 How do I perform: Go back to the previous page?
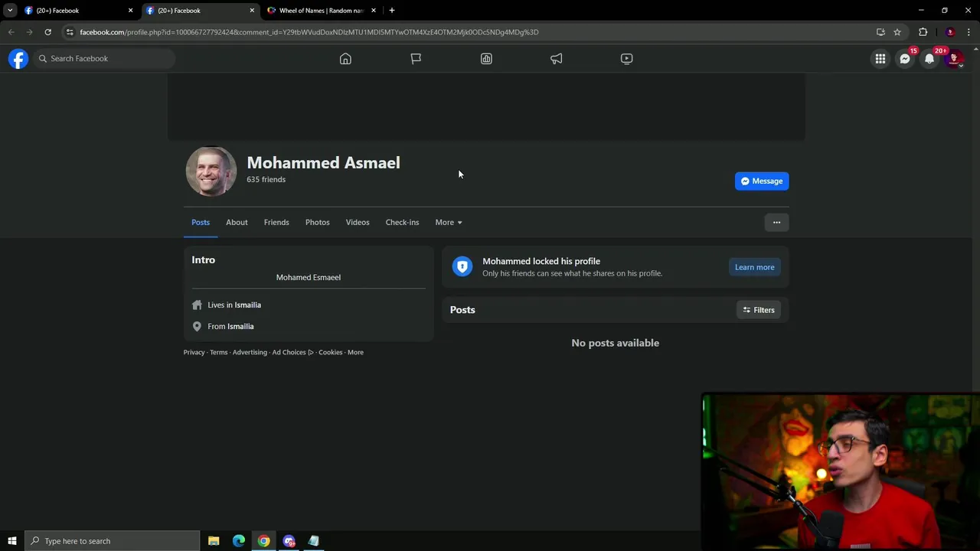click(11, 32)
